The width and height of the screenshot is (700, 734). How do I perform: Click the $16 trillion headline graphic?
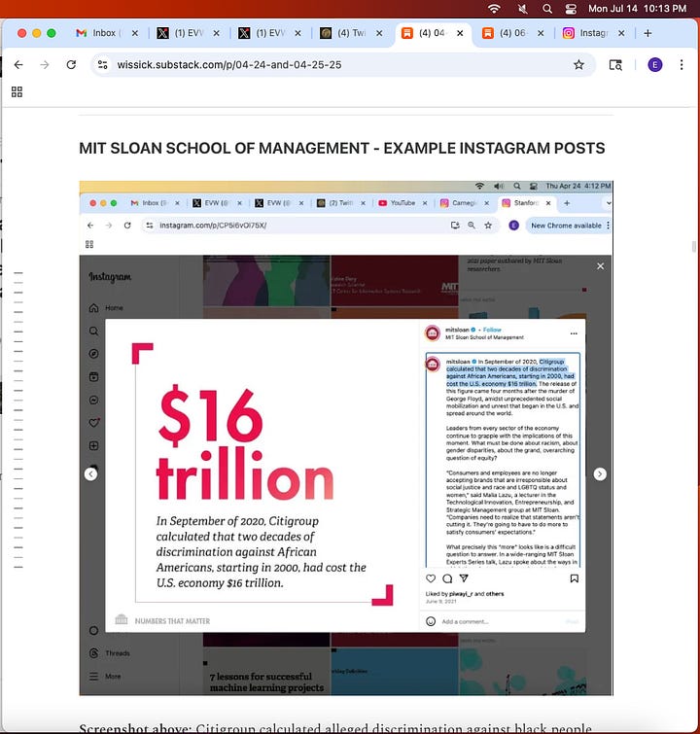244,442
